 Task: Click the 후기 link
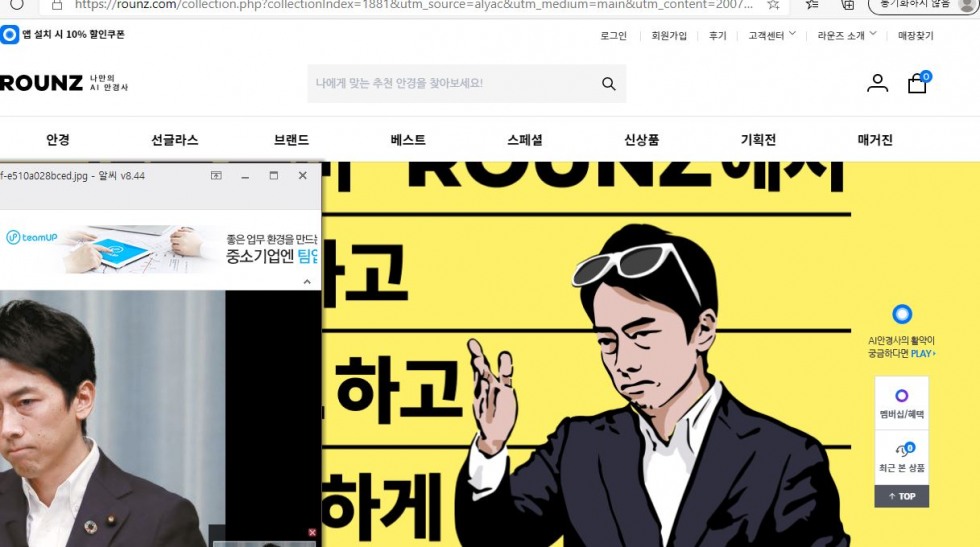point(718,36)
